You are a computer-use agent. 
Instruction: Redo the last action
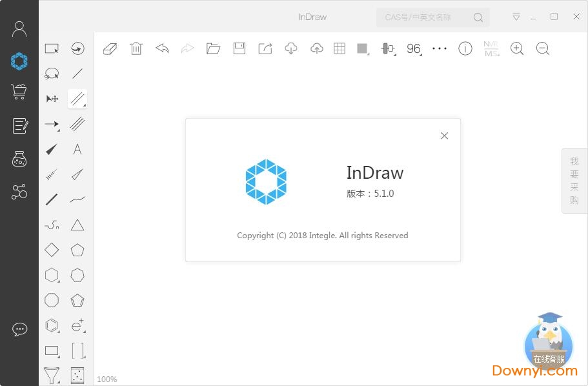tap(187, 48)
